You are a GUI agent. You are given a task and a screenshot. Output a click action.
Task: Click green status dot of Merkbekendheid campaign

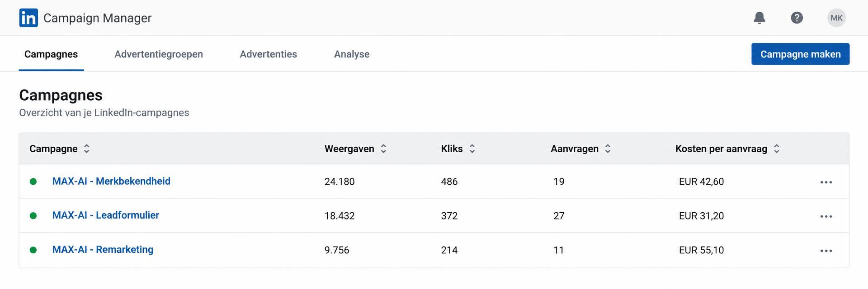(x=33, y=182)
